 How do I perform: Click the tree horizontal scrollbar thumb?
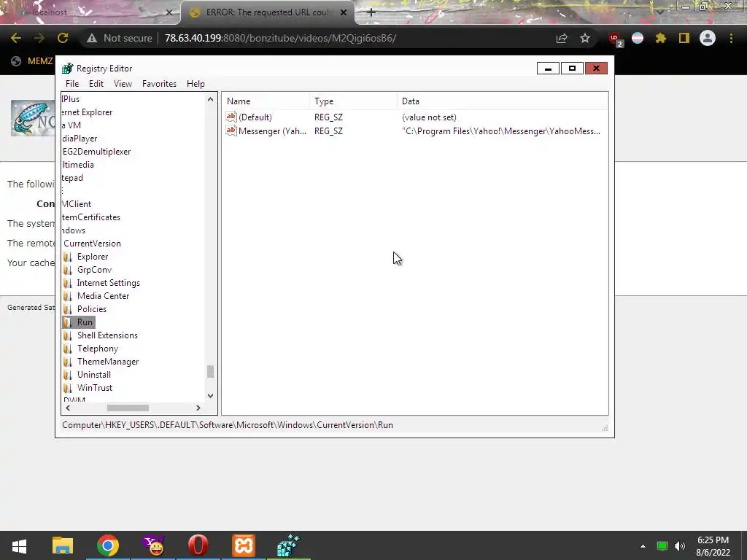(128, 408)
